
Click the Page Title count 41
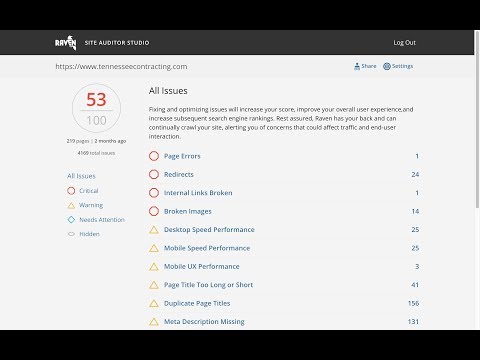point(415,285)
